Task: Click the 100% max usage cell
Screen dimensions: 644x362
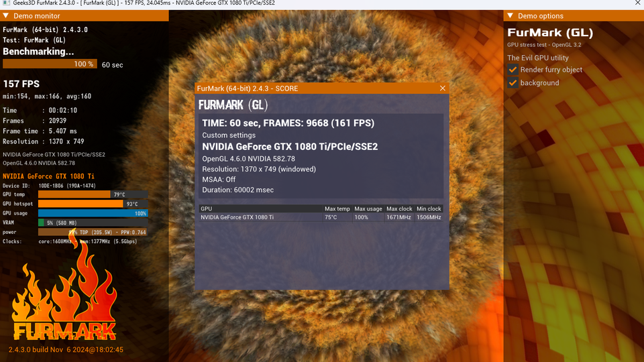Action: pos(361,217)
